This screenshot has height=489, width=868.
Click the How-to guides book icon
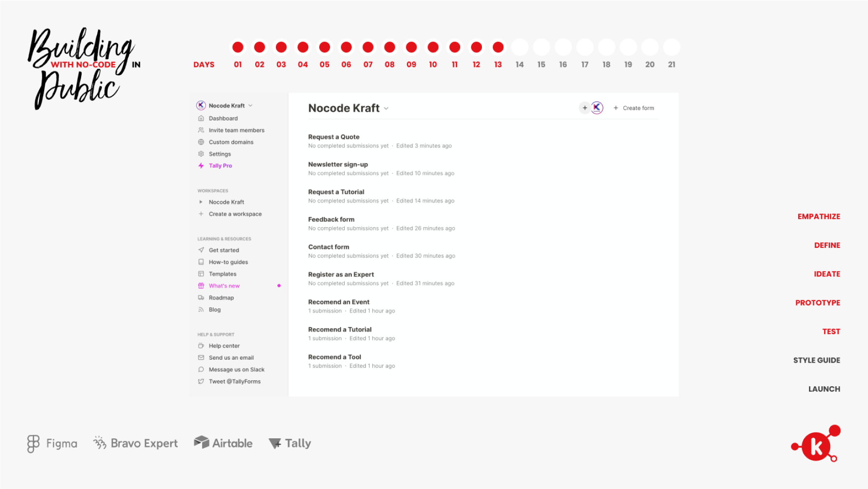(x=201, y=262)
